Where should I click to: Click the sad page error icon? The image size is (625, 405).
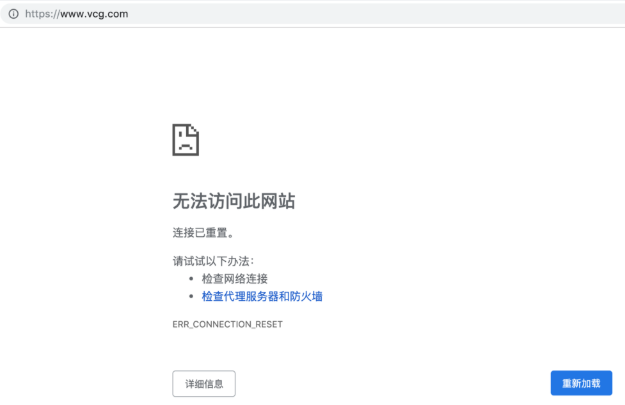[x=185, y=140]
